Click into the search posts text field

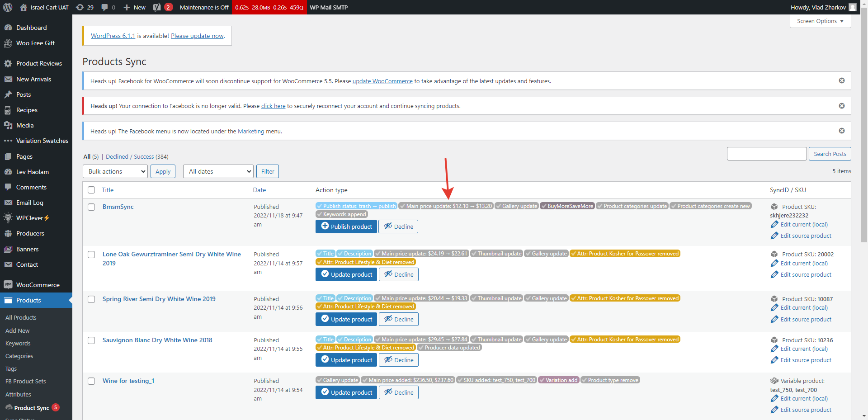coord(766,154)
